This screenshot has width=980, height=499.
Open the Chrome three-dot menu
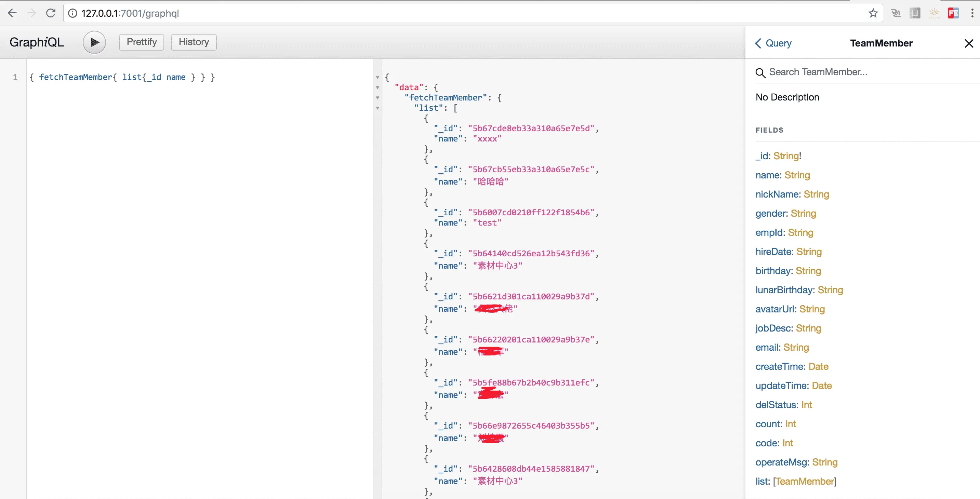click(972, 13)
